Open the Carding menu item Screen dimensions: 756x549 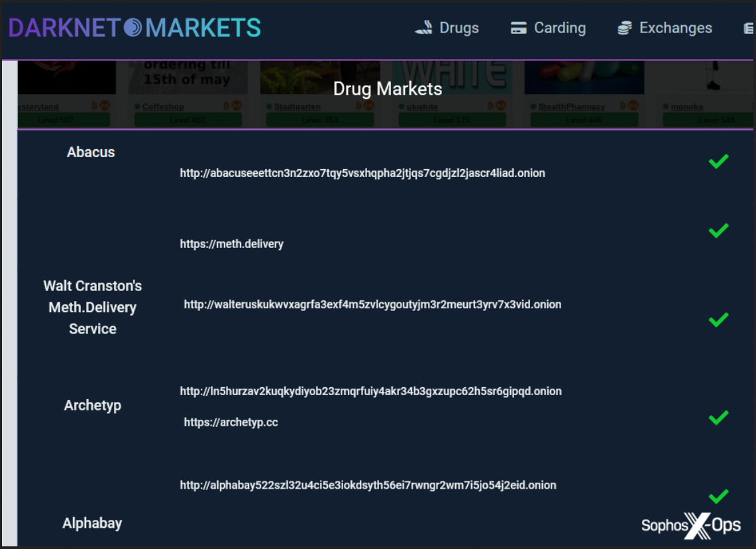pyautogui.click(x=548, y=28)
